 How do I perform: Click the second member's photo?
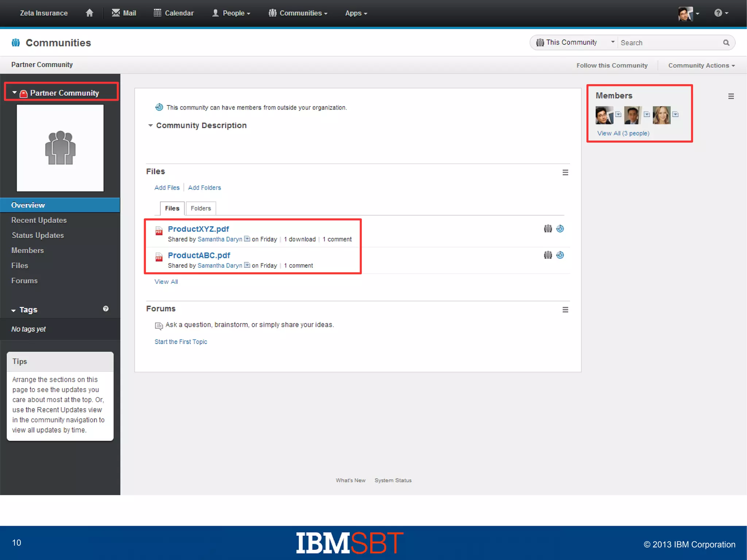(633, 115)
